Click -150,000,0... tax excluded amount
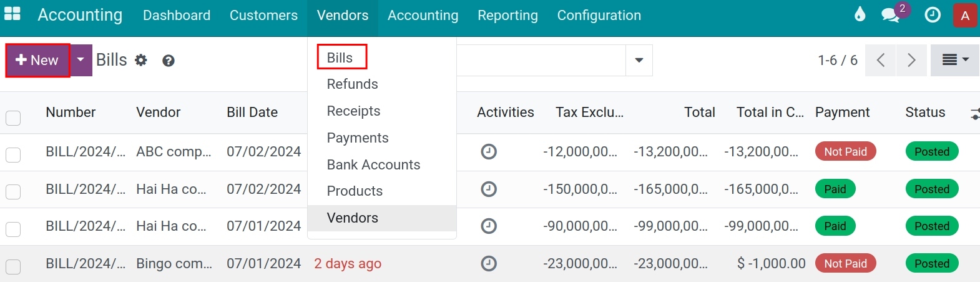Image resolution: width=980 pixels, height=282 pixels. pyautogui.click(x=580, y=189)
